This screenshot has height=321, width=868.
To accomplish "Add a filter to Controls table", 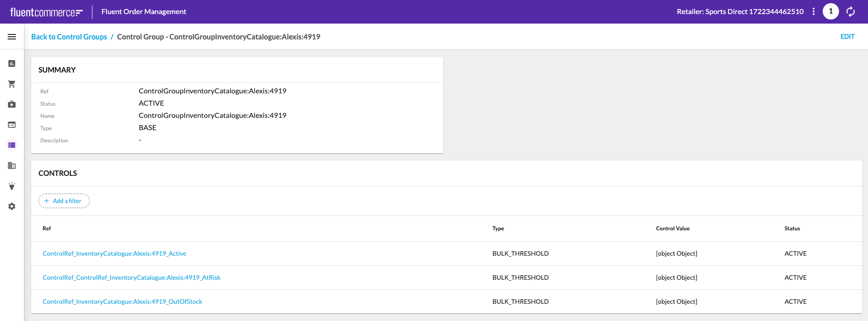I will [64, 201].
